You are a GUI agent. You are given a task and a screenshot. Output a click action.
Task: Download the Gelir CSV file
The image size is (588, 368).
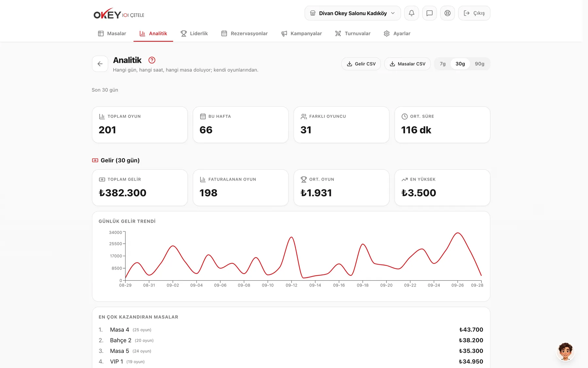tap(361, 64)
